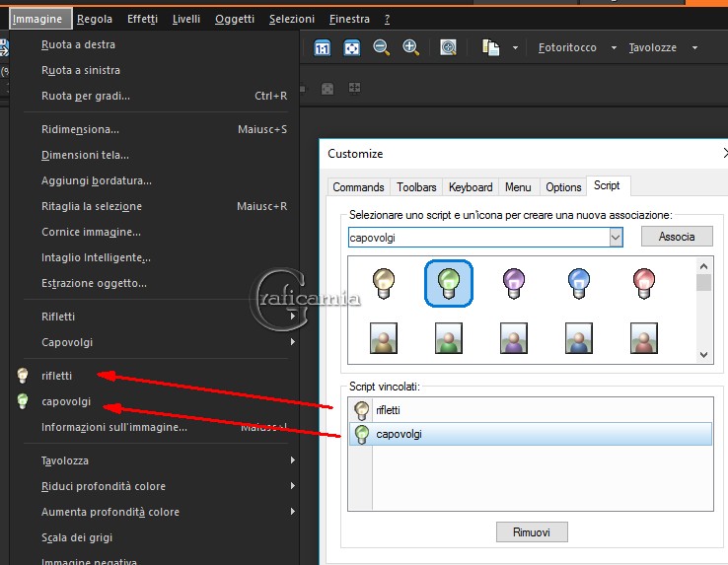Expand the Tavolozza submenu
Screen dimensions: 728x565
point(293,460)
